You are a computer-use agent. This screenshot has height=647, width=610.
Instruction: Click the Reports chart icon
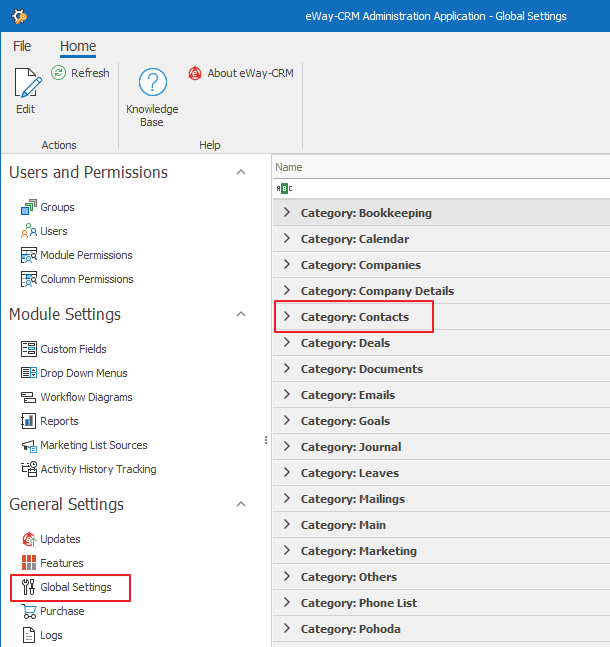click(x=28, y=421)
